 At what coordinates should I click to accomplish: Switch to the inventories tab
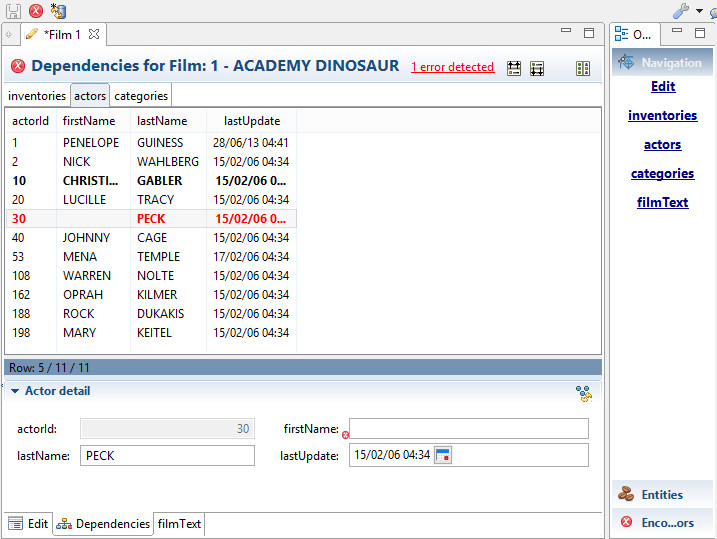(x=37, y=96)
